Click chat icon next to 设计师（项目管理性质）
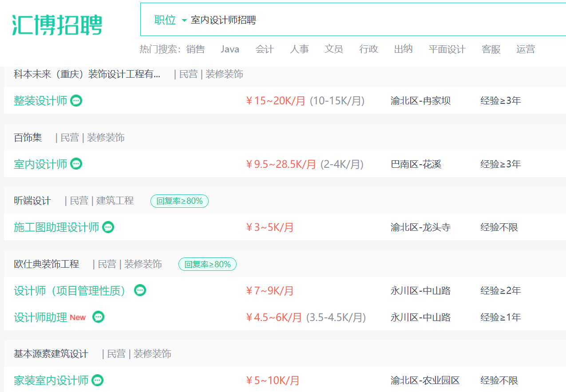 [x=140, y=290]
